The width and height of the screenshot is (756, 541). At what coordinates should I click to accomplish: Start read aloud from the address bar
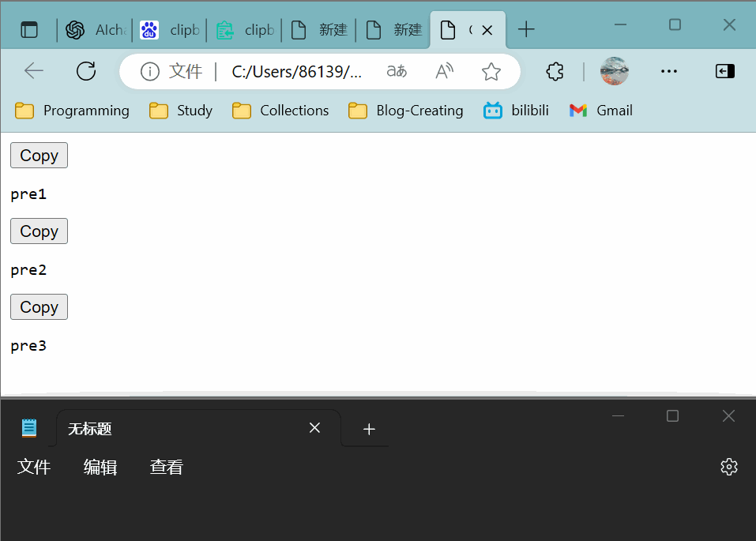443,71
